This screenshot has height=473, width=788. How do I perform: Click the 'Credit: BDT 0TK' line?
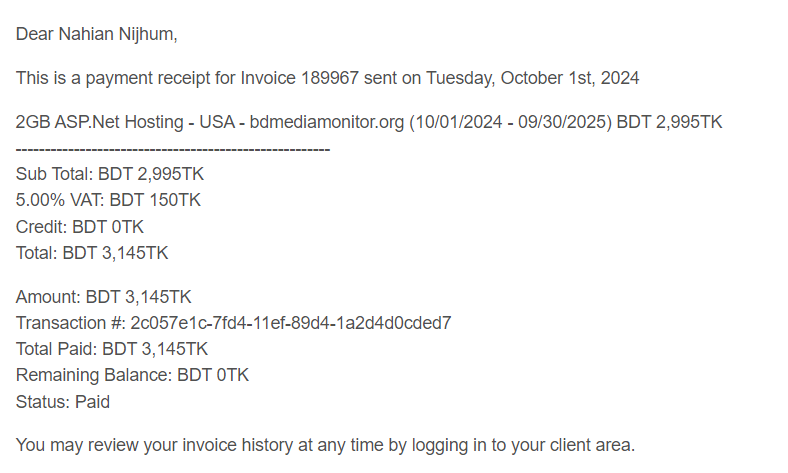[x=80, y=227]
